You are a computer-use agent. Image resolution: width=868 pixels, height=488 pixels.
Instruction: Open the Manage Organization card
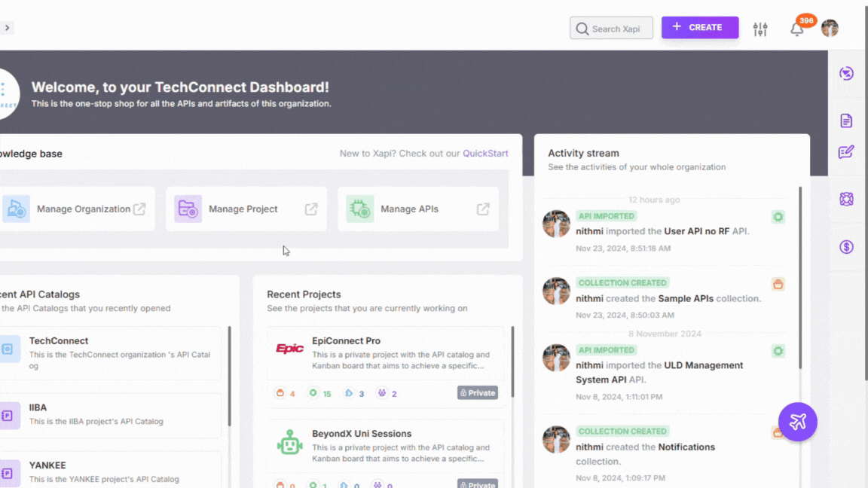pyautogui.click(x=76, y=209)
